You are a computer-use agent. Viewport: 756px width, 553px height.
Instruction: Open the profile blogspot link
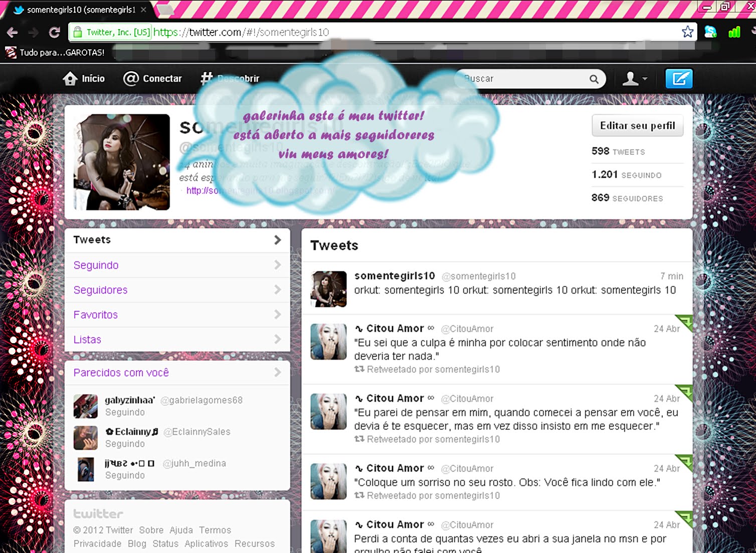(261, 190)
